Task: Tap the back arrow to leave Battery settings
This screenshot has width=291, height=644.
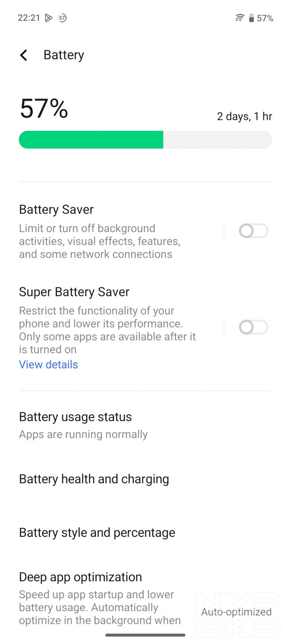Action: [x=24, y=55]
